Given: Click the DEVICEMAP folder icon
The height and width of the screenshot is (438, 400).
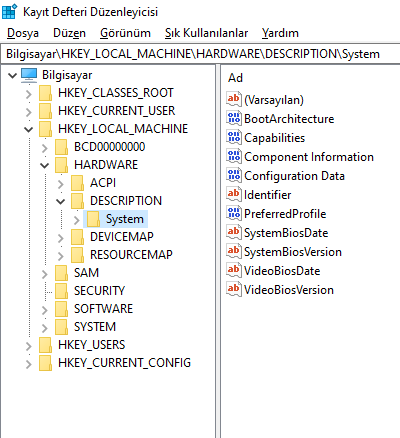Looking at the screenshot, I should (x=77, y=237).
